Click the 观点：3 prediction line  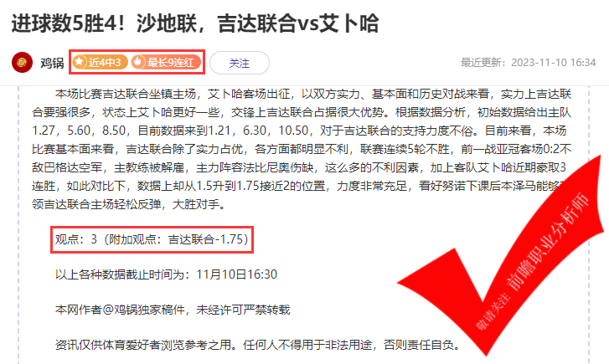tap(152, 239)
